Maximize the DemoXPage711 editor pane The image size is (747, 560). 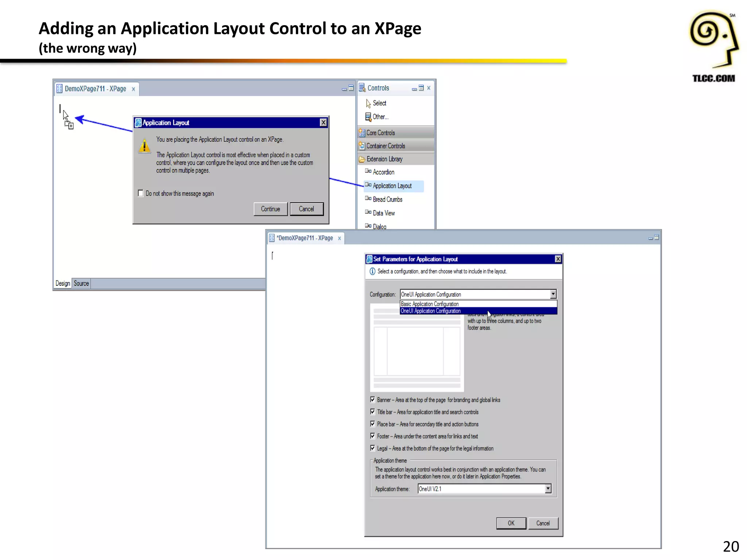pyautogui.click(x=351, y=88)
